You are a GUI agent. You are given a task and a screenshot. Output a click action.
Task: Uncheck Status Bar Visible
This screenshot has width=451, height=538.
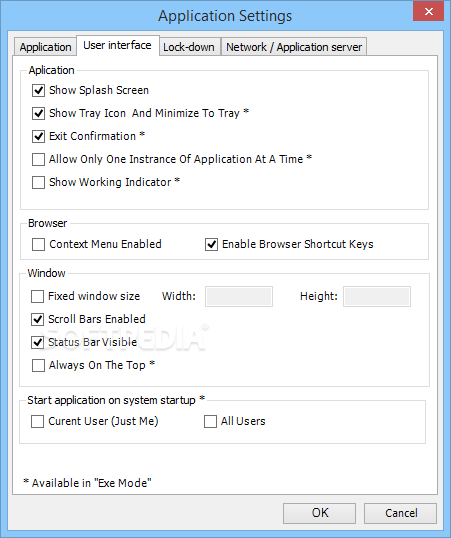click(37, 342)
